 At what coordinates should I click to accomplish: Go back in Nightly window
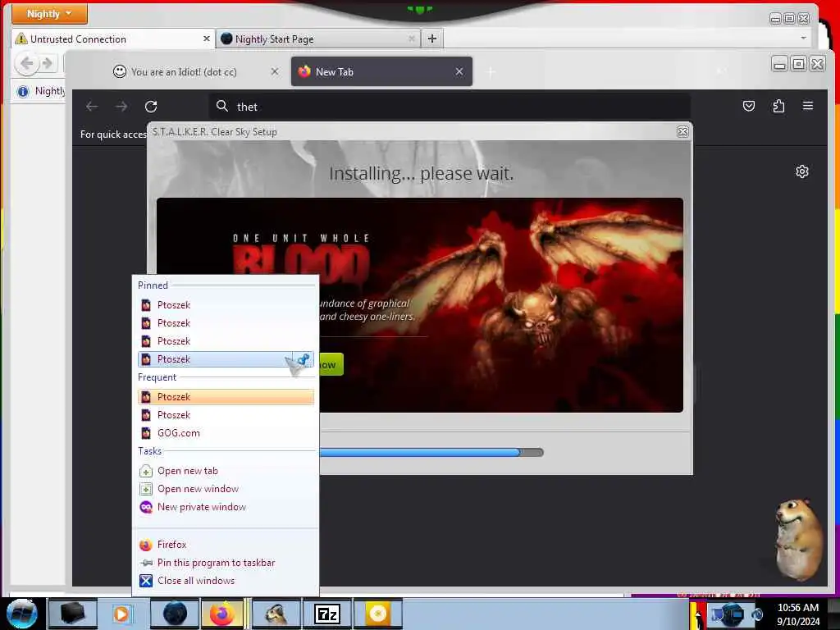point(27,64)
